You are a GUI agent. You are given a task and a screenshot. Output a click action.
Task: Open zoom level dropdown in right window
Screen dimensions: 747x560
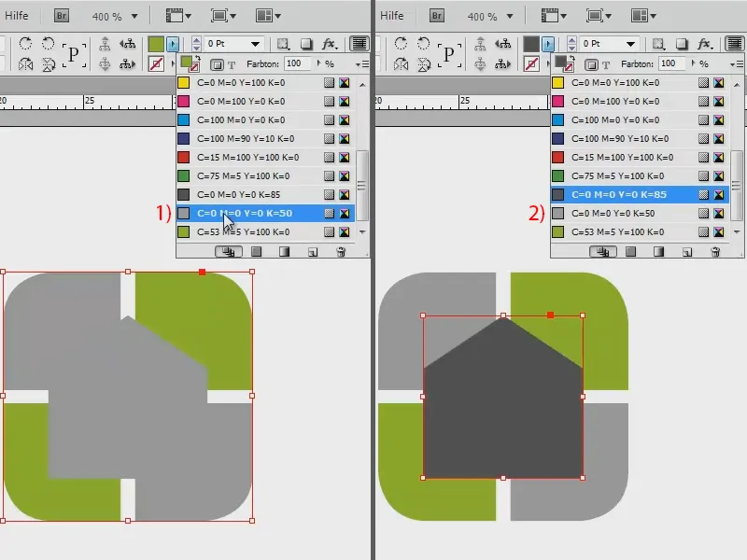[x=510, y=16]
